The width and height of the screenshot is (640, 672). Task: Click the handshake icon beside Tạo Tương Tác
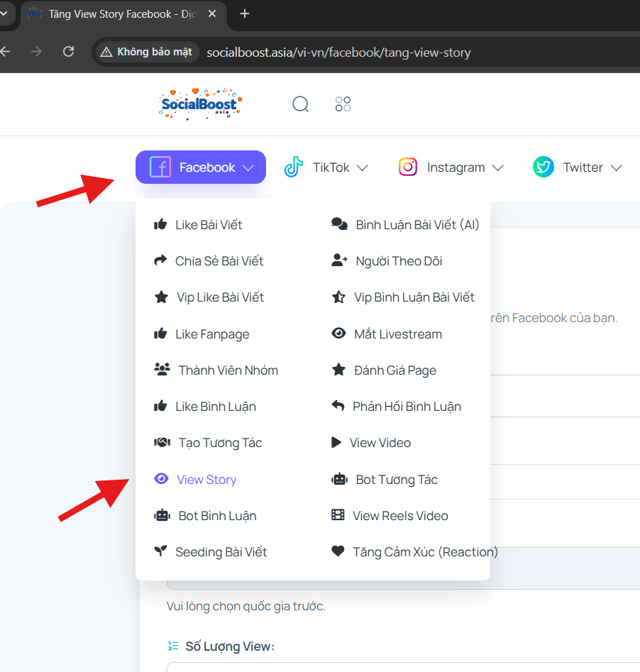pyautogui.click(x=162, y=442)
